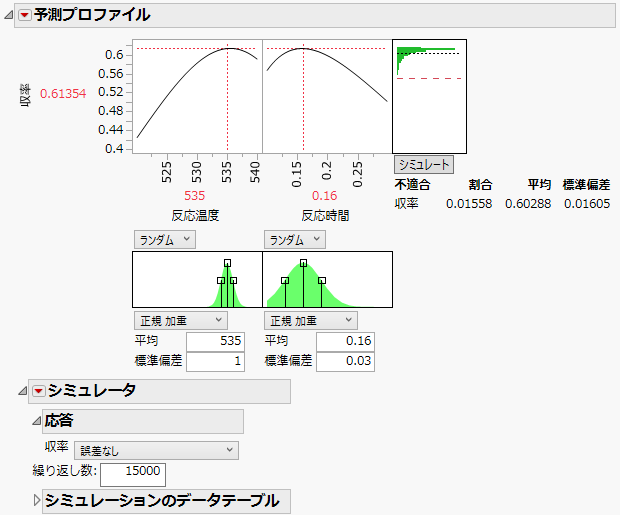Click the simulation histogram thumbnail
This screenshot has height=515, width=620.
coord(429,96)
